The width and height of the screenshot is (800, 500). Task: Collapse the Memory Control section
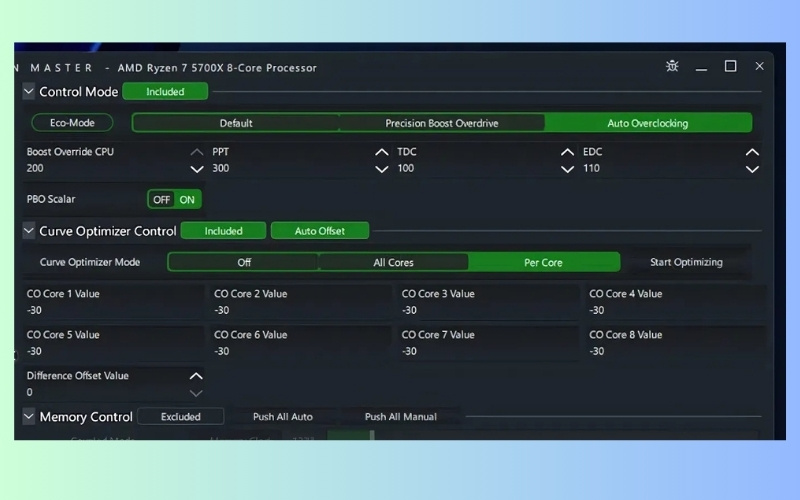pyautogui.click(x=28, y=416)
